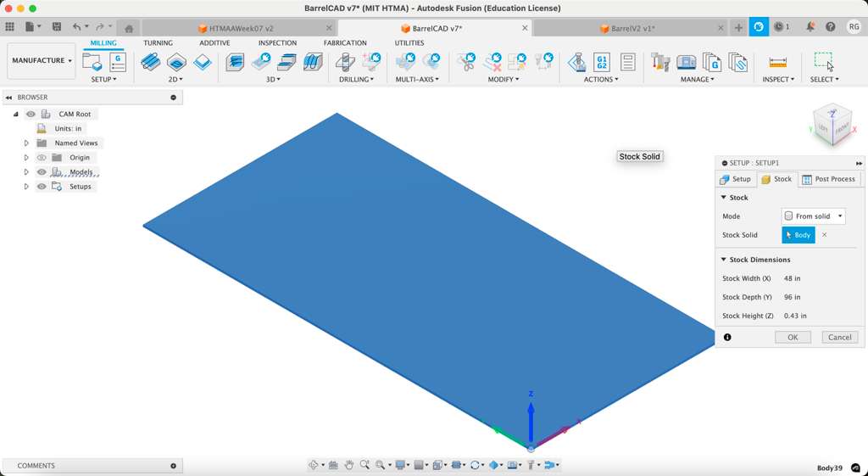Toggle visibility of the Models node
This screenshot has height=476, width=868.
pyautogui.click(x=42, y=172)
